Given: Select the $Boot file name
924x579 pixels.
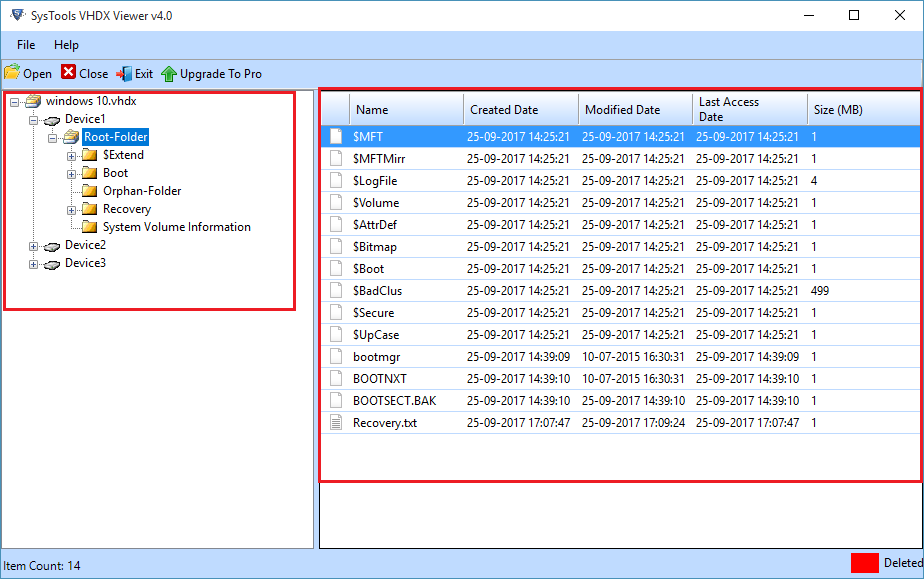Looking at the screenshot, I should click(368, 269).
